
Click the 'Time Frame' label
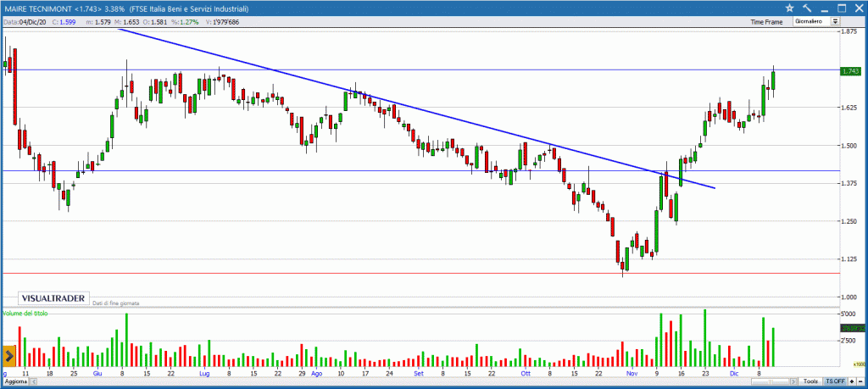click(766, 22)
